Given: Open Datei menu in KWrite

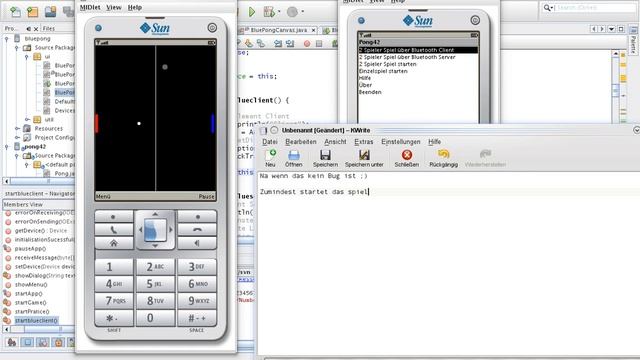Looking at the screenshot, I should (x=270, y=142).
